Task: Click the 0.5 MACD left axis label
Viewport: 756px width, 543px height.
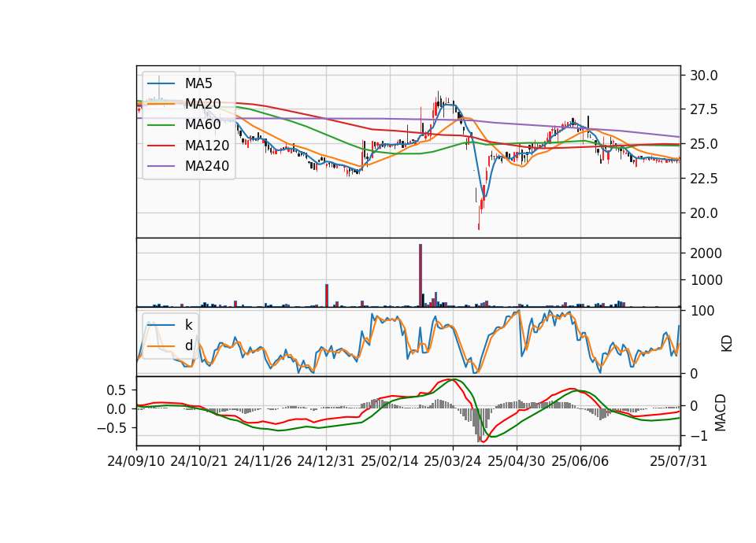Action: pos(117,390)
